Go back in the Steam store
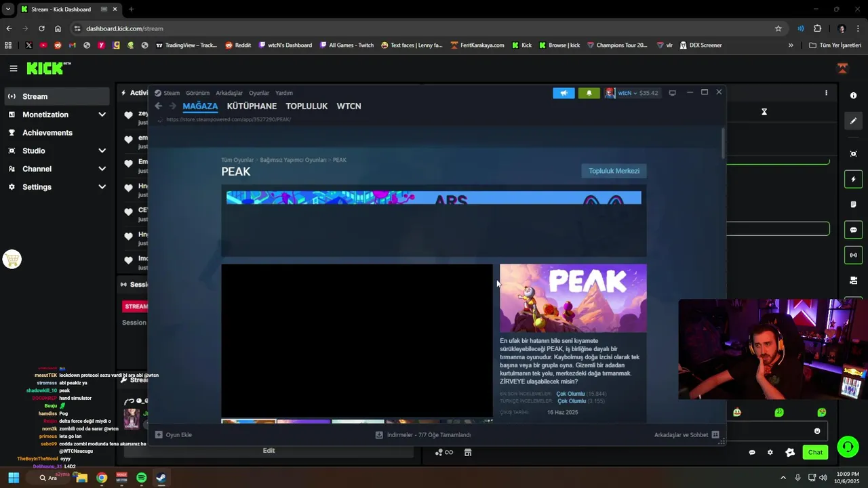This screenshot has height=488, width=868. pos(158,106)
